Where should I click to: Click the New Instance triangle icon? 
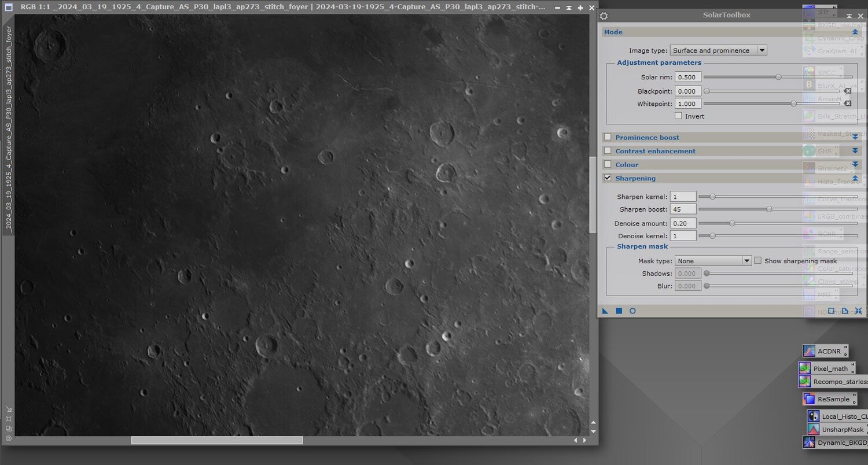click(x=605, y=311)
